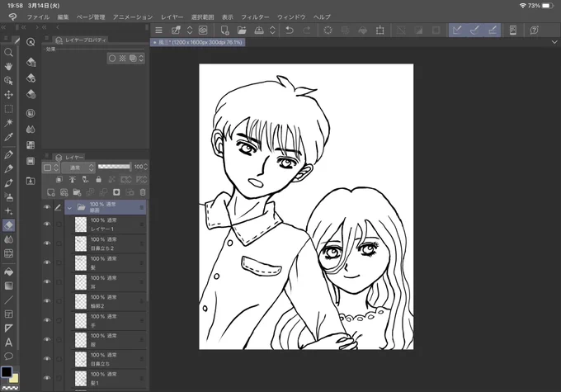
Task: Toggle lock layer padlock icon
Action: [99, 179]
